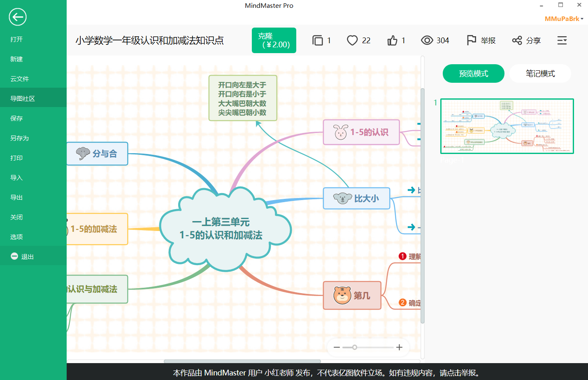This screenshot has height=380, width=588.
Task: Click the zoom out minus icon
Action: 337,347
